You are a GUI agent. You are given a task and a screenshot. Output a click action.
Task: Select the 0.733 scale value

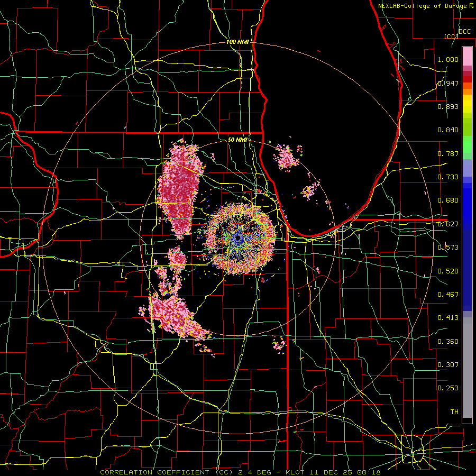click(x=448, y=177)
